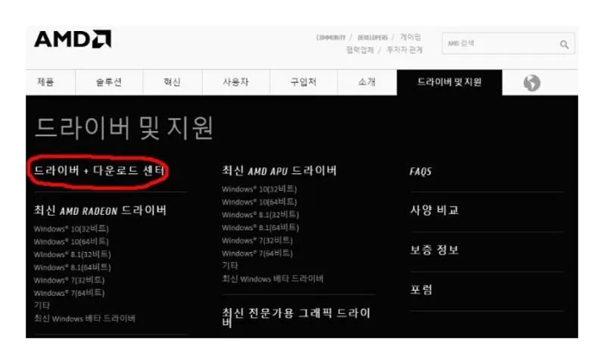
Task: Open the FAQS link
Action: [421, 172]
